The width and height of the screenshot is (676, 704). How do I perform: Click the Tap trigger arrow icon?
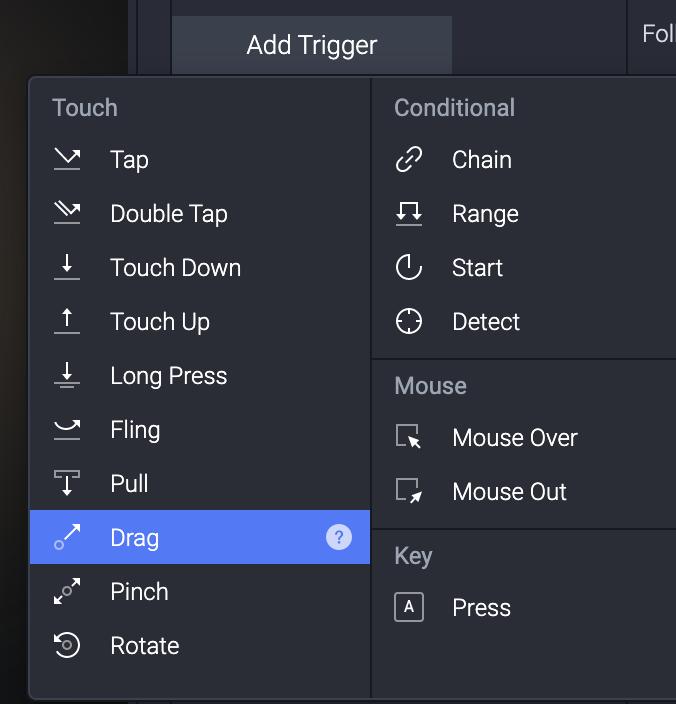tap(67, 160)
